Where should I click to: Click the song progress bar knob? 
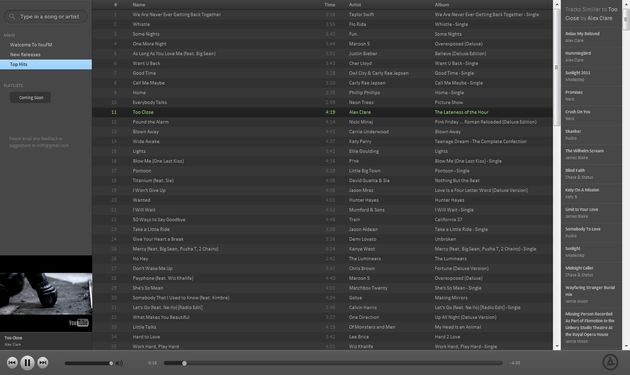click(x=184, y=363)
